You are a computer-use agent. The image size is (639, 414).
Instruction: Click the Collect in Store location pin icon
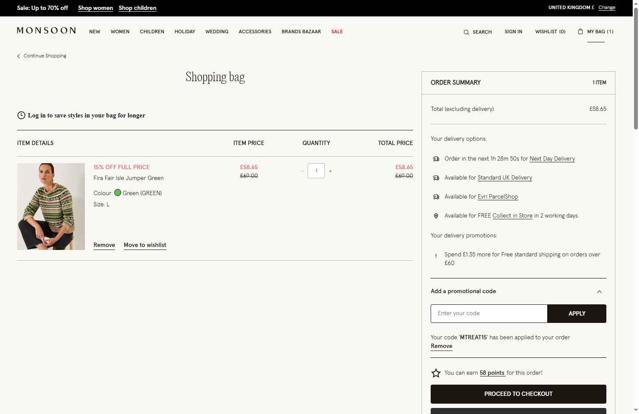coord(436,216)
